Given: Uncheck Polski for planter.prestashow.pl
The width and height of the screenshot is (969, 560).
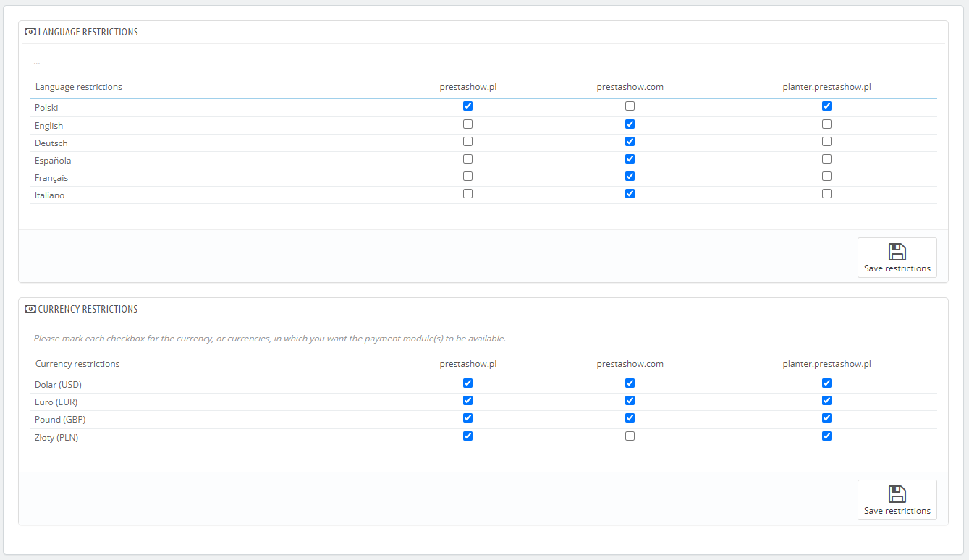Looking at the screenshot, I should 826,106.
